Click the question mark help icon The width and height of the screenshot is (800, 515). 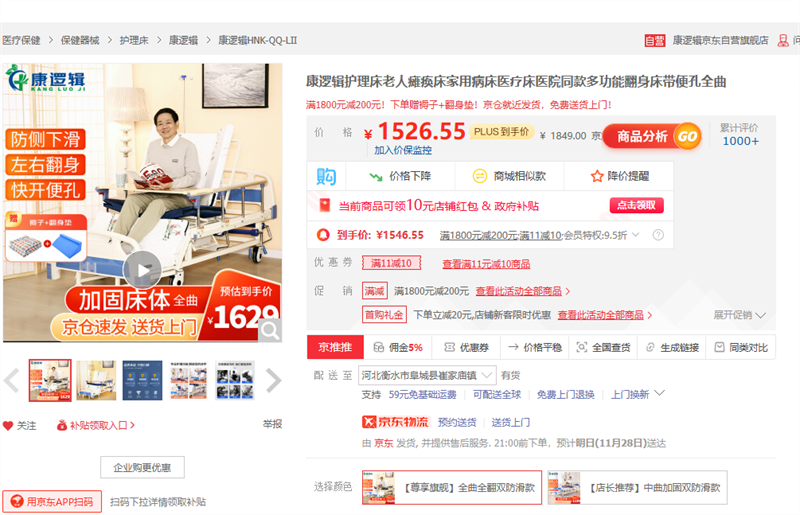pyautogui.click(x=658, y=235)
